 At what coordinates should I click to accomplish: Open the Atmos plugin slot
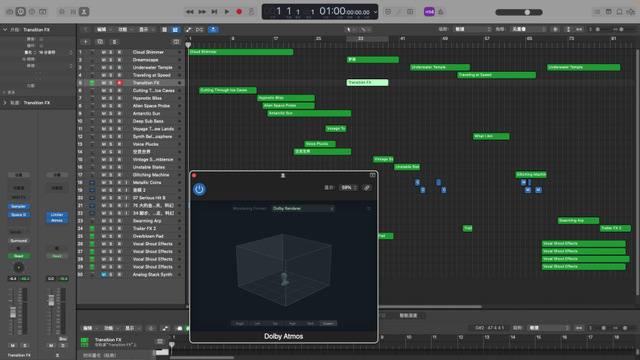click(x=57, y=220)
